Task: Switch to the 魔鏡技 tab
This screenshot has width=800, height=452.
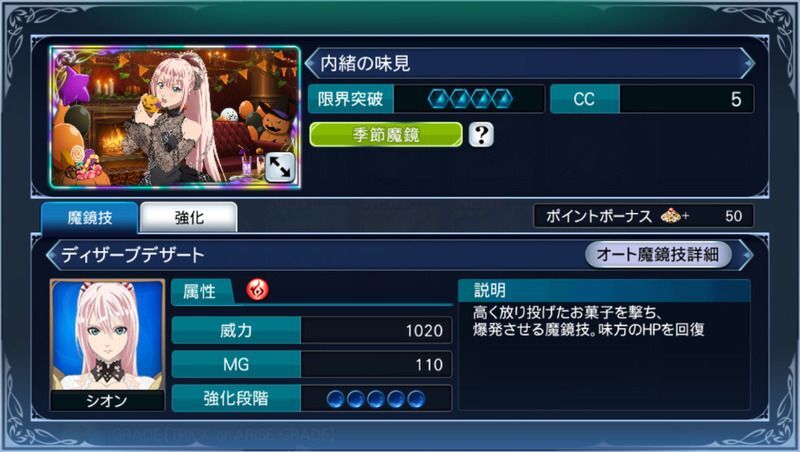Action: tap(90, 218)
